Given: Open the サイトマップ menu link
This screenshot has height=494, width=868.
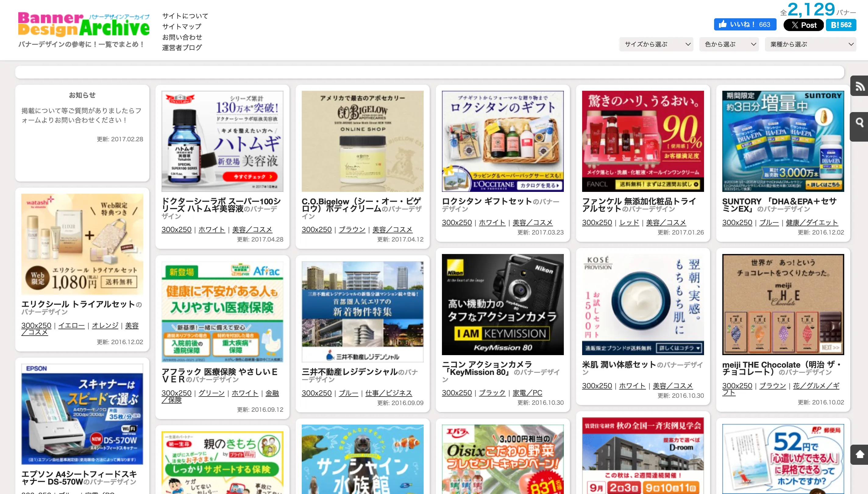Looking at the screenshot, I should (x=182, y=26).
